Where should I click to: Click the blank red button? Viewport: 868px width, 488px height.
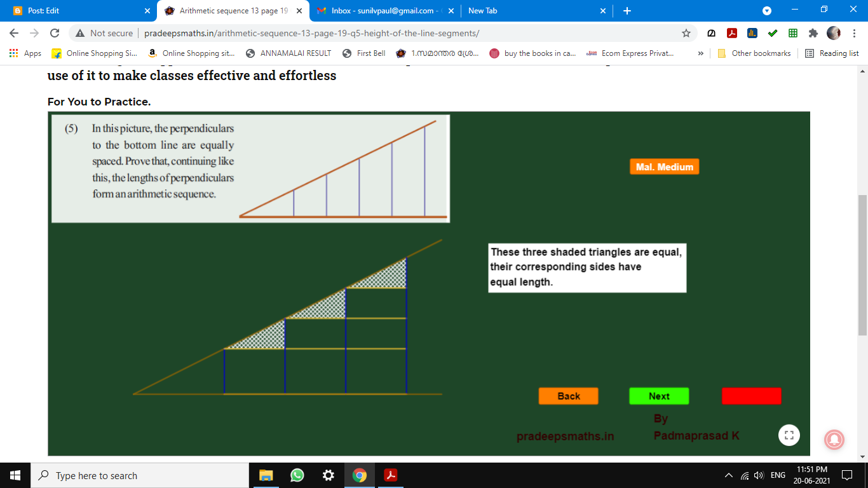pos(751,396)
